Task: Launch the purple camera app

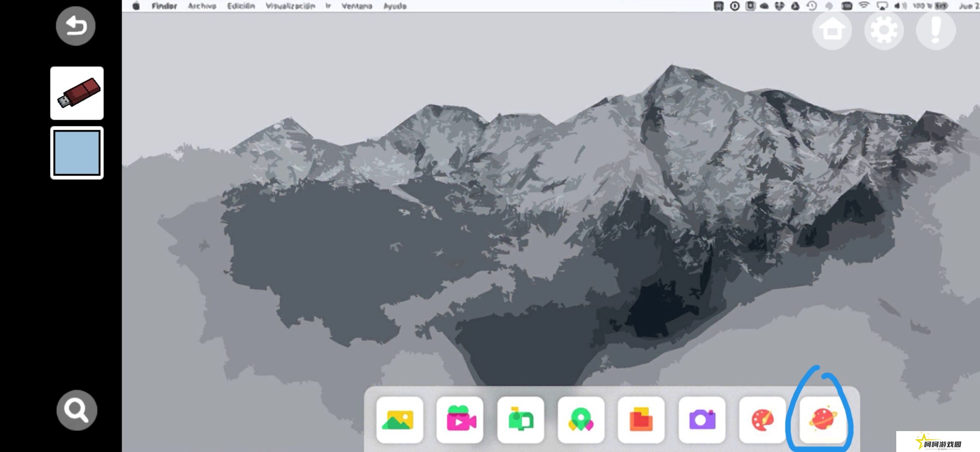Action: click(702, 420)
